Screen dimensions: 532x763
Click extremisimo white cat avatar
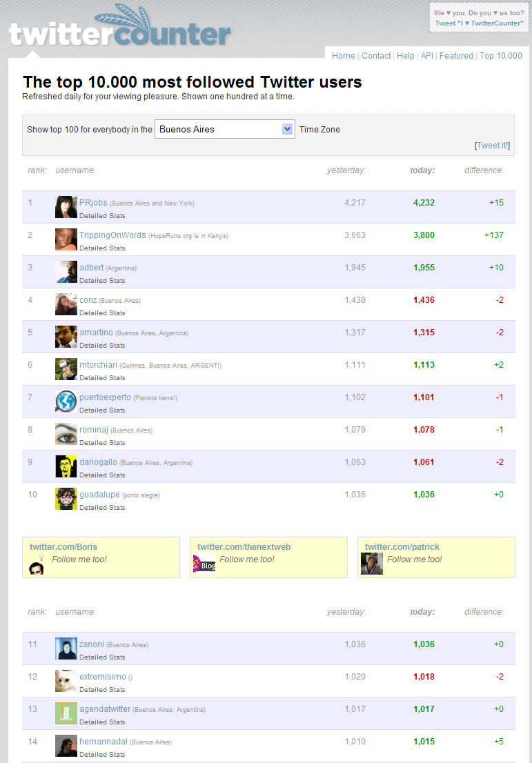66,681
